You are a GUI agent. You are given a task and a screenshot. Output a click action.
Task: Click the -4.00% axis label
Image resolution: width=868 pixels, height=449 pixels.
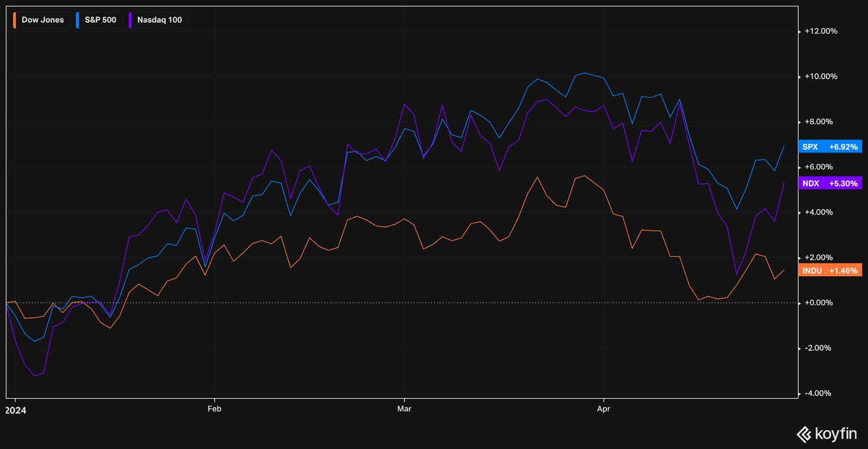(x=818, y=393)
